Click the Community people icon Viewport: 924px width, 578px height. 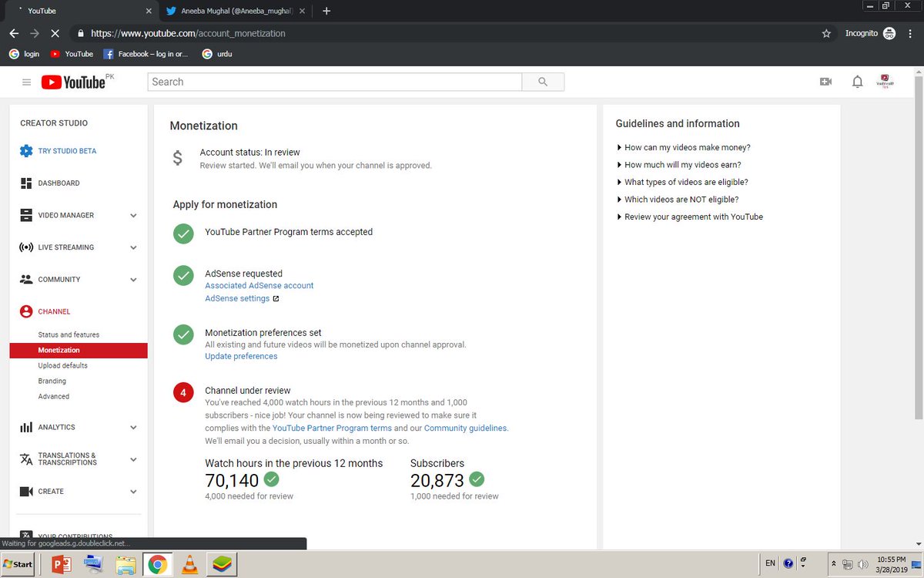(26, 280)
